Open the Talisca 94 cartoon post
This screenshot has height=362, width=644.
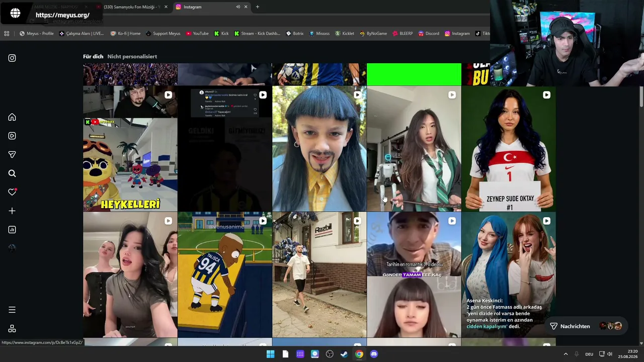point(225,275)
